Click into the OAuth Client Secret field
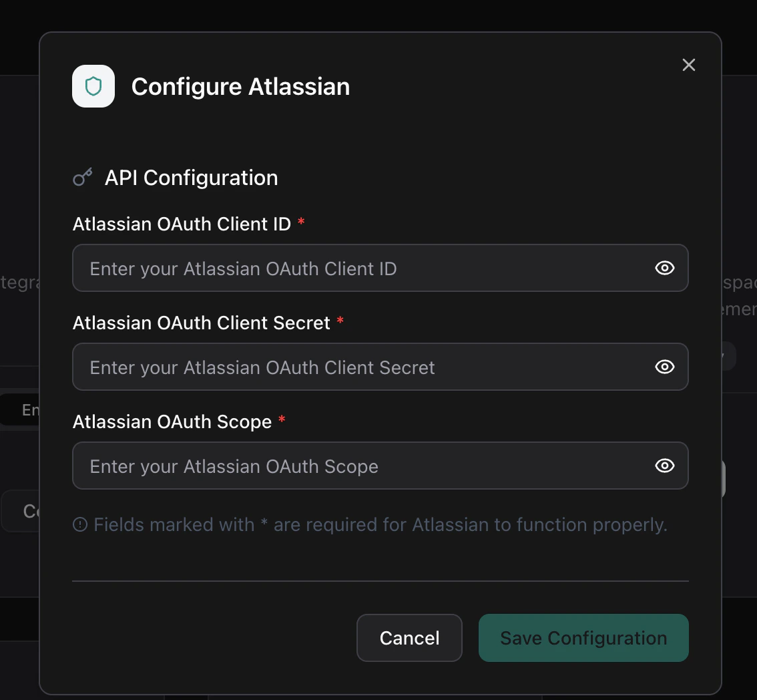757x700 pixels. [x=360, y=367]
